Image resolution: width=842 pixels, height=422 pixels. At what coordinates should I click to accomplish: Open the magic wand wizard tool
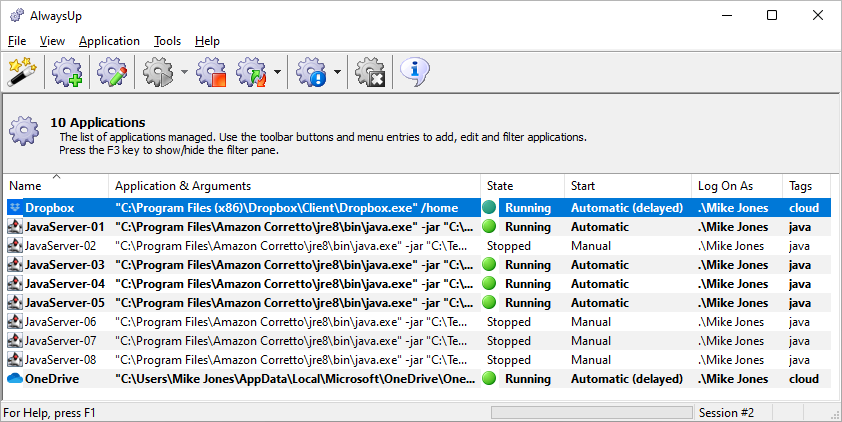pyautogui.click(x=22, y=71)
